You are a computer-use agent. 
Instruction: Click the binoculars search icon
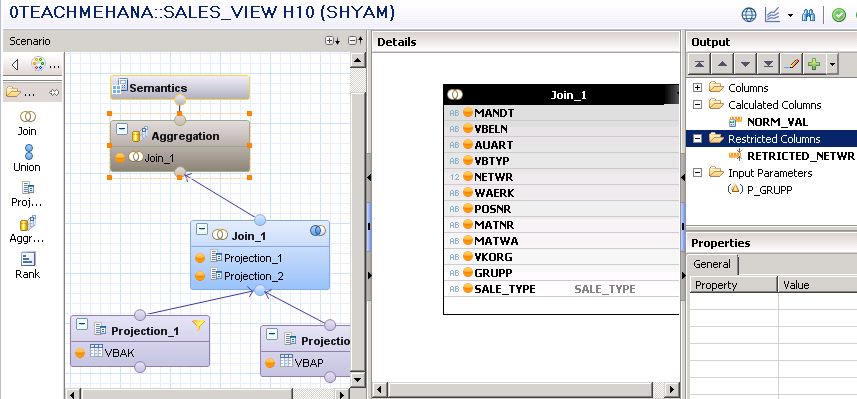coord(808,15)
